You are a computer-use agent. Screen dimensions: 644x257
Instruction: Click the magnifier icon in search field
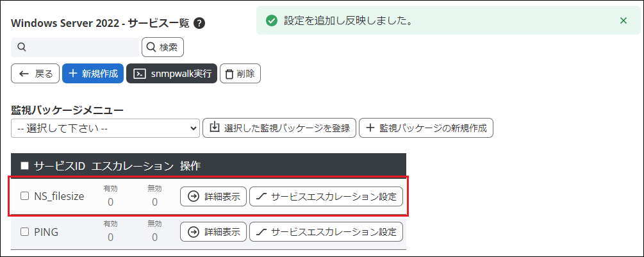click(x=21, y=47)
